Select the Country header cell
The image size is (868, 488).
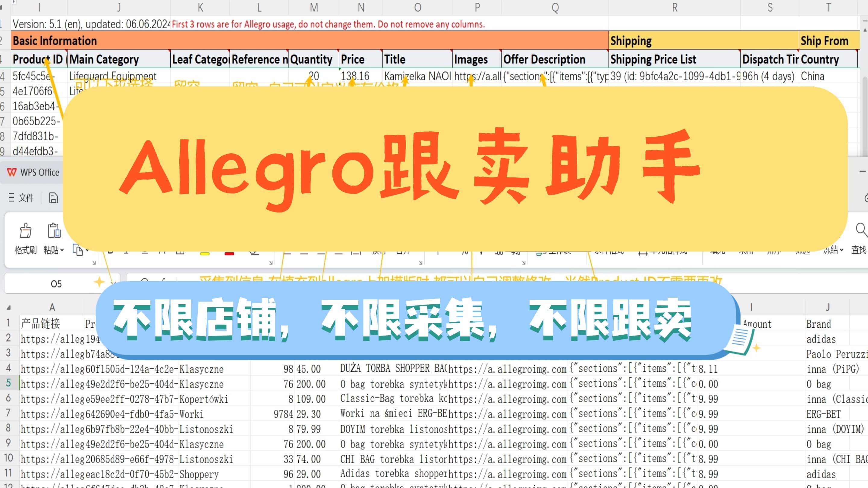pos(828,59)
